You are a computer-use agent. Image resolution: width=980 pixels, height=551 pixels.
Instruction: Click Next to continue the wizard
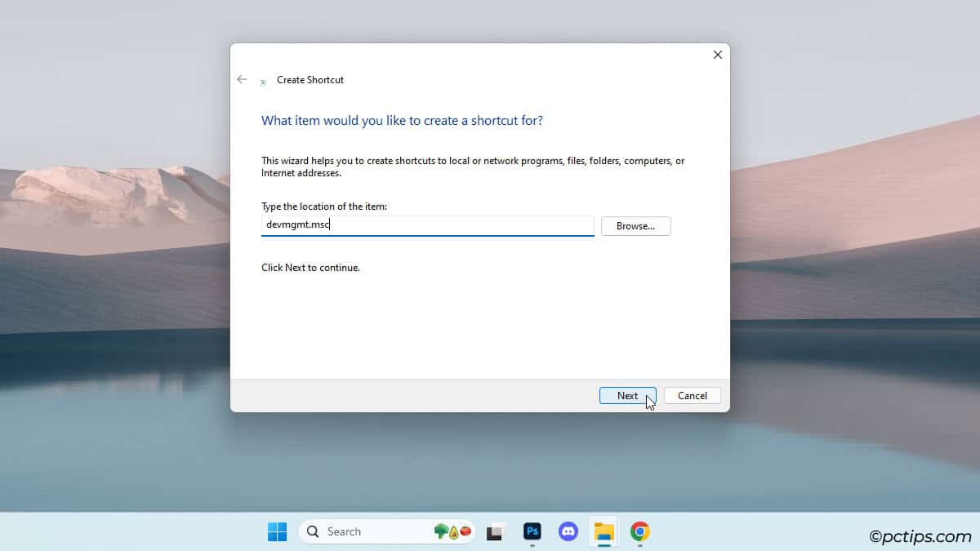tap(627, 396)
